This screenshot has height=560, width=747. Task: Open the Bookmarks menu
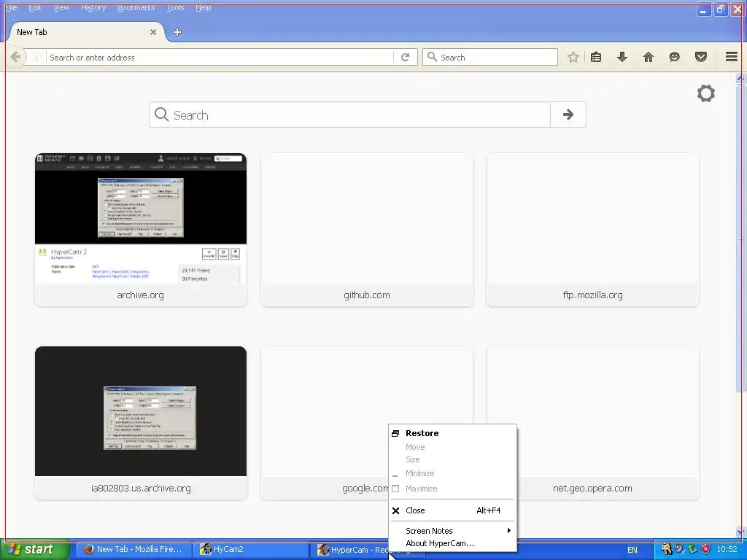pyautogui.click(x=136, y=7)
